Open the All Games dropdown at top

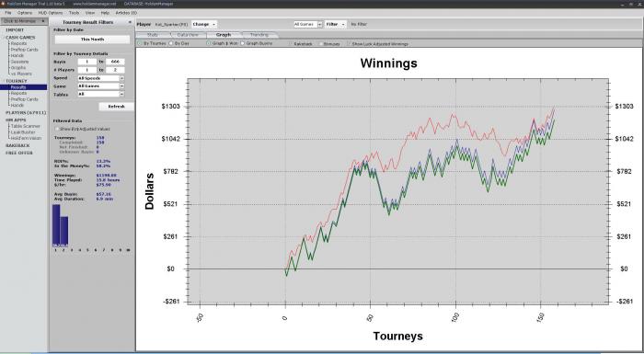point(308,24)
